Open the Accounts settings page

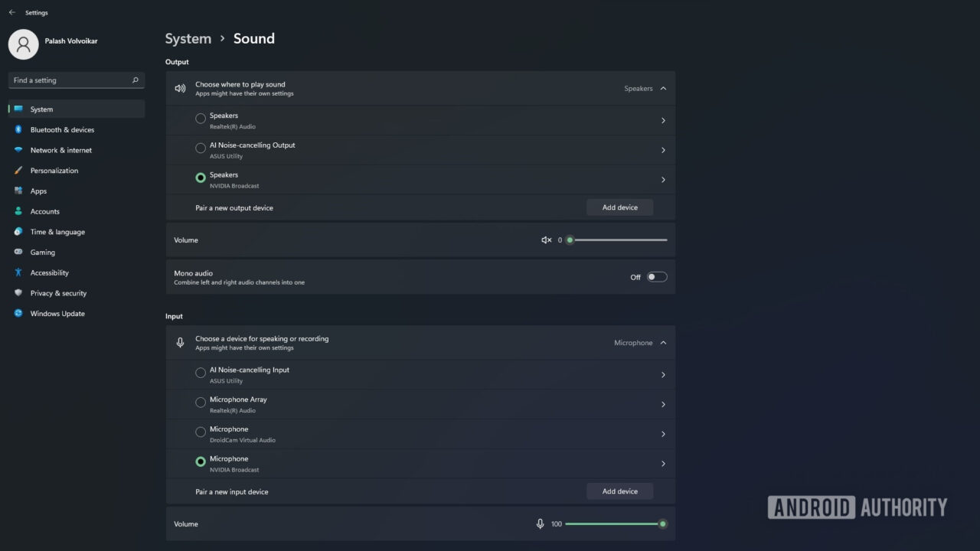click(x=44, y=211)
